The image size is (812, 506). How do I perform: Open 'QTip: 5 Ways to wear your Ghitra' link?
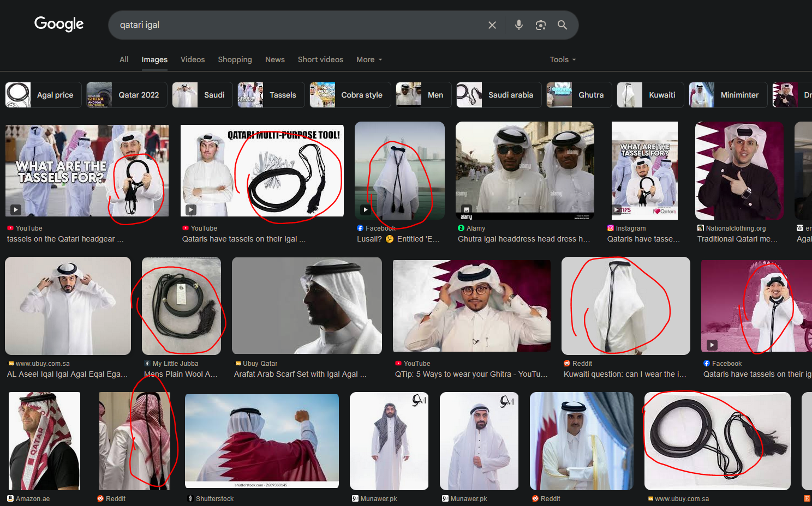[x=471, y=374]
